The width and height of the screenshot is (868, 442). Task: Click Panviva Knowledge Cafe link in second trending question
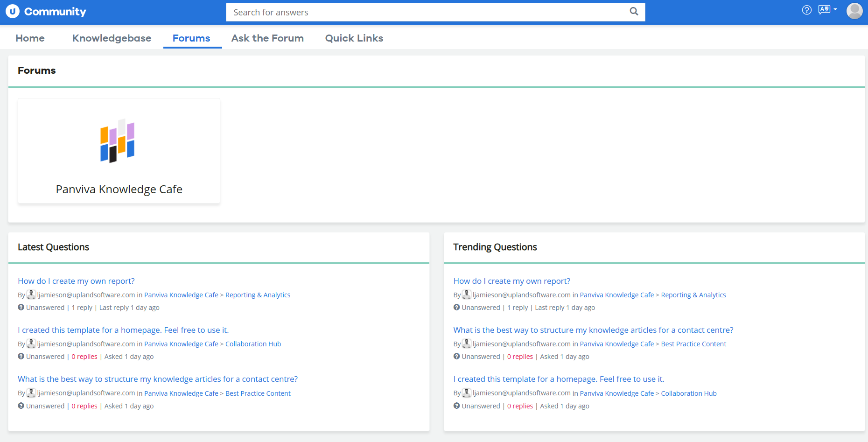(617, 344)
